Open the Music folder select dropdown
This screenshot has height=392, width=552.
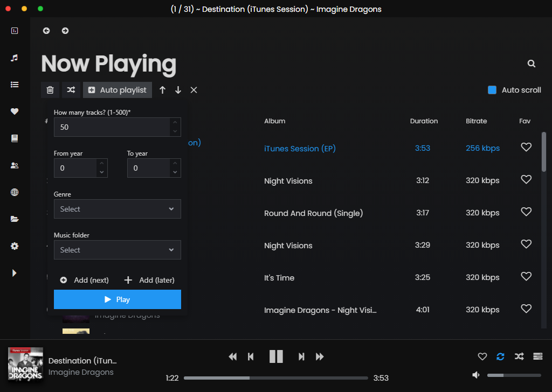[117, 250]
